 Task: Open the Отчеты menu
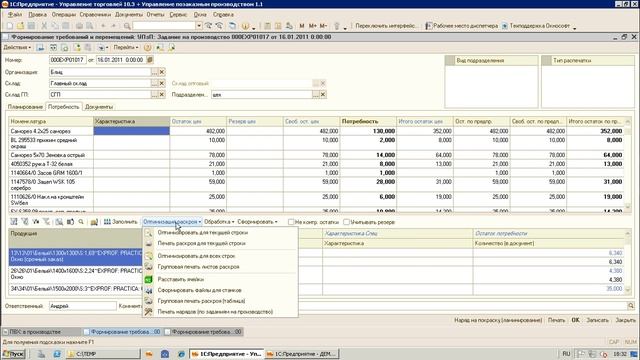[156, 15]
